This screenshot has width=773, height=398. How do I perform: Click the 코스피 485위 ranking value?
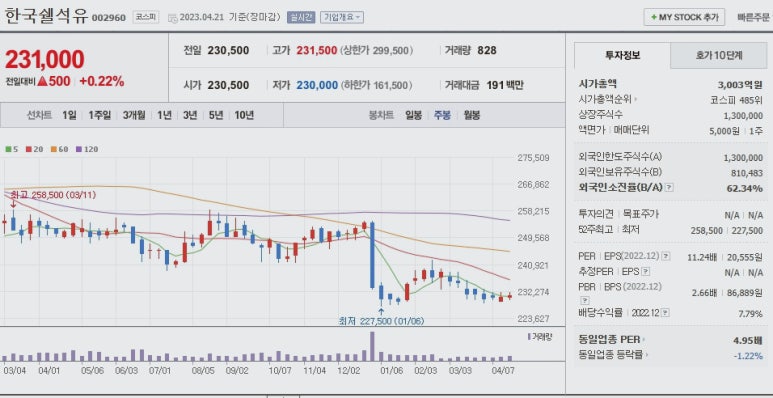click(x=737, y=100)
